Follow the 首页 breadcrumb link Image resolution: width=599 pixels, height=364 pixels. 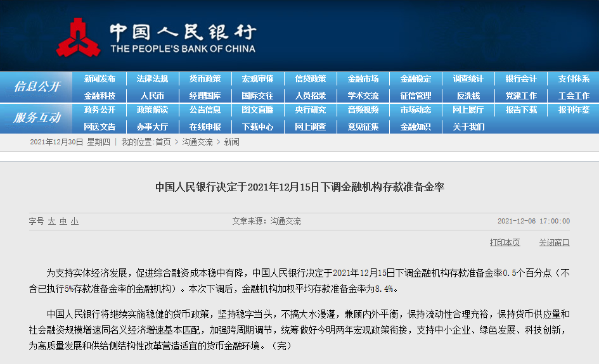163,142
